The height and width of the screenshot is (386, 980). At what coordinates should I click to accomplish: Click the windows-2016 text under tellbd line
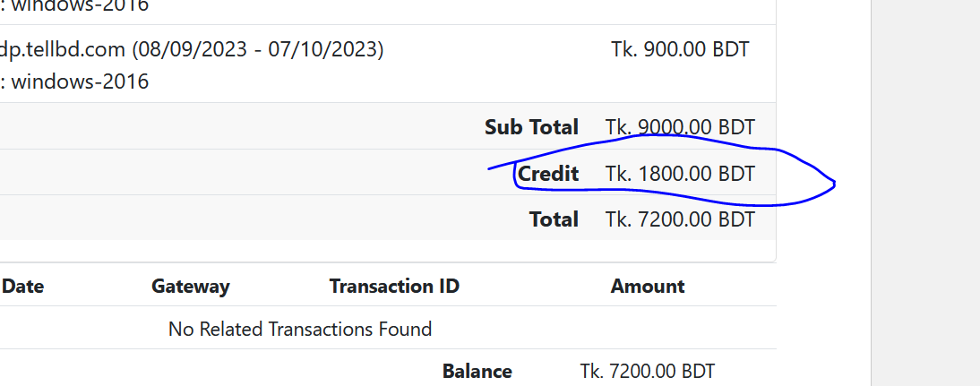pyautogui.click(x=74, y=81)
